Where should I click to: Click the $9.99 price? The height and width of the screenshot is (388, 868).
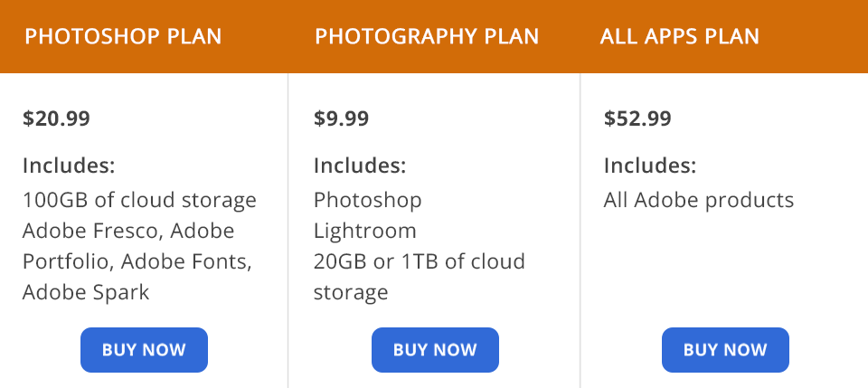click(x=341, y=118)
